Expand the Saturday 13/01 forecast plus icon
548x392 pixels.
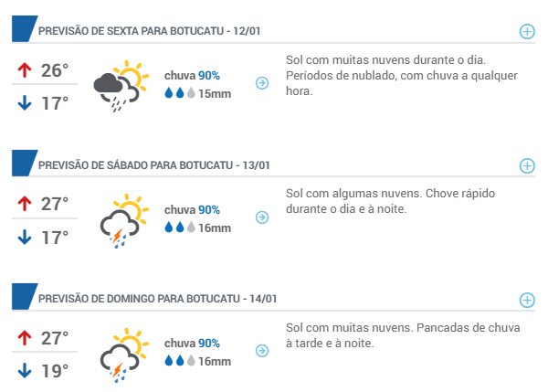tap(527, 165)
